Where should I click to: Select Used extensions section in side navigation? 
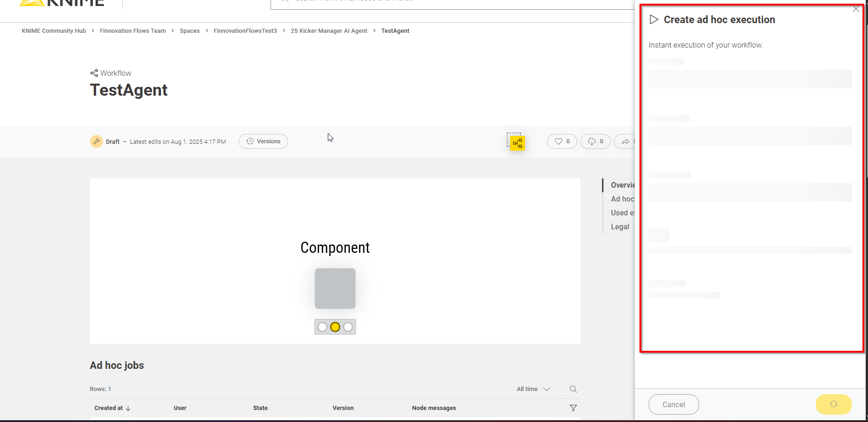(x=622, y=213)
